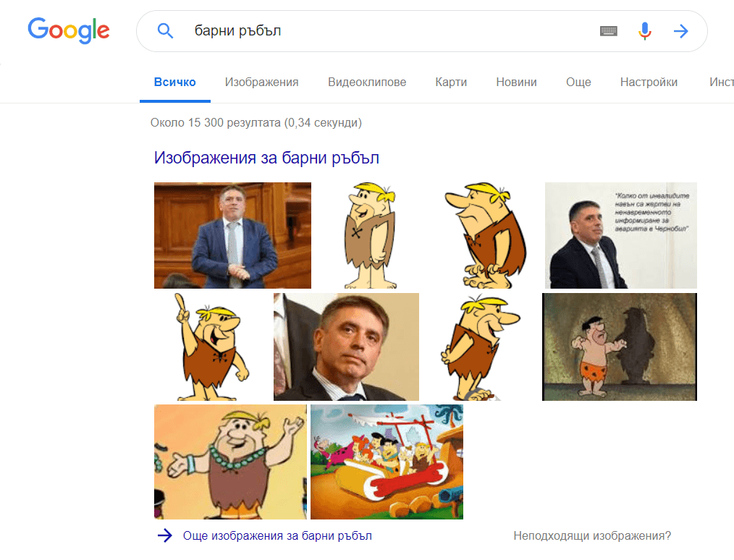Submit search with the blue arrow icon

[x=680, y=31]
